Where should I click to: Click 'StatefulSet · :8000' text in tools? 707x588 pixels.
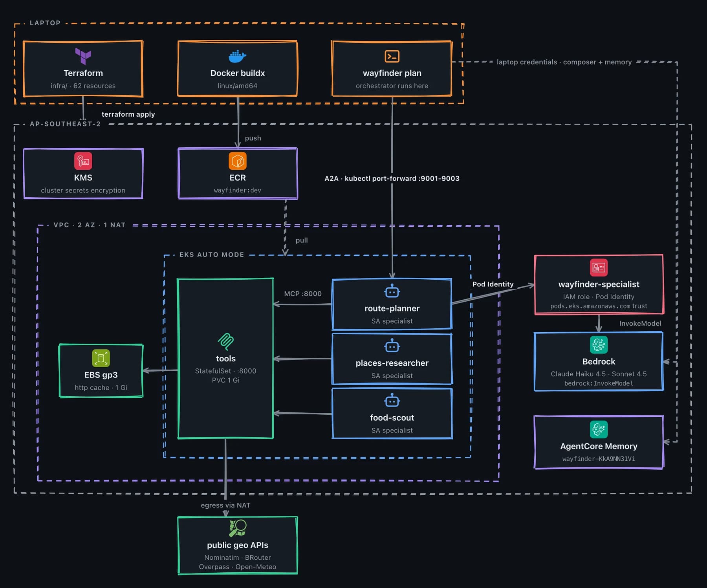click(x=225, y=371)
